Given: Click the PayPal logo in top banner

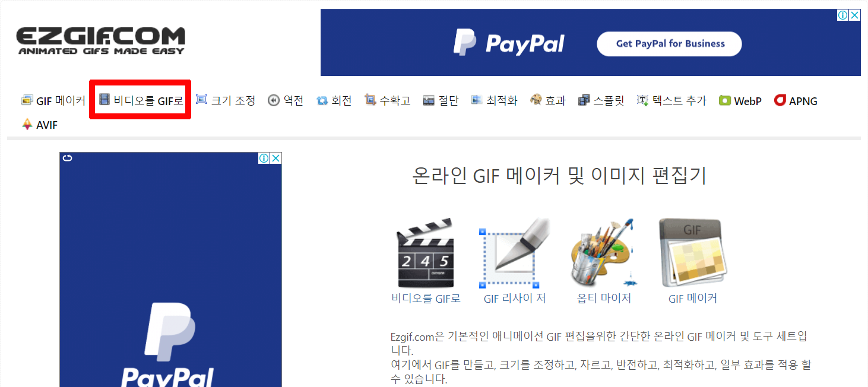Looking at the screenshot, I should tap(509, 43).
